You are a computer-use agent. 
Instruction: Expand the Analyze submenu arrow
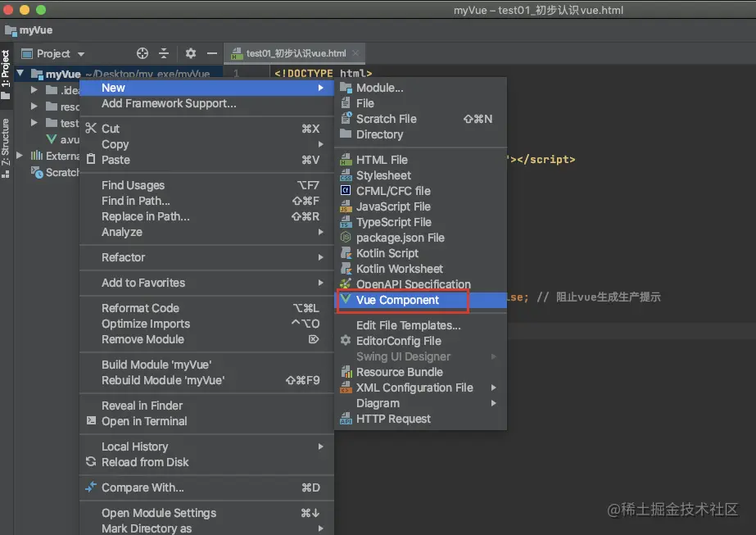point(320,232)
